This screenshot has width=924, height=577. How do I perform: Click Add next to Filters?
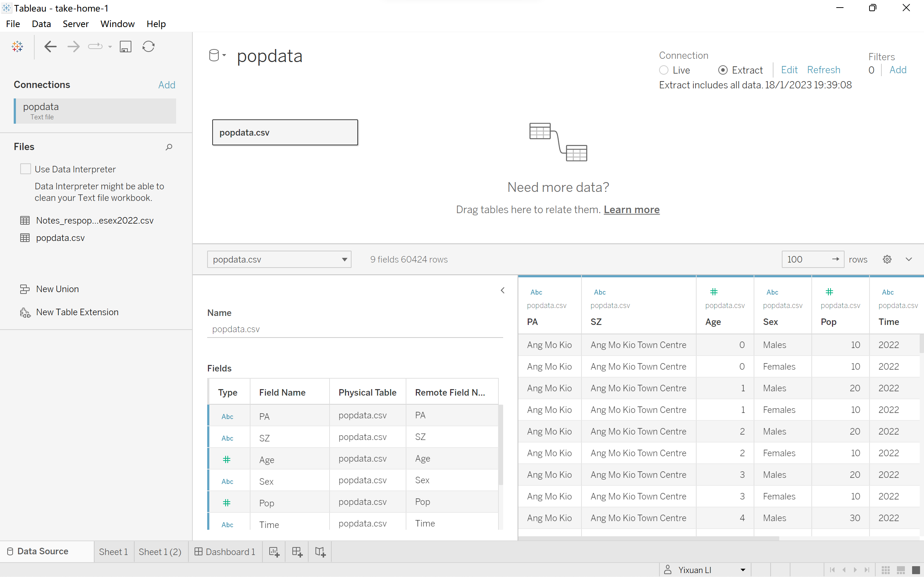pyautogui.click(x=898, y=70)
